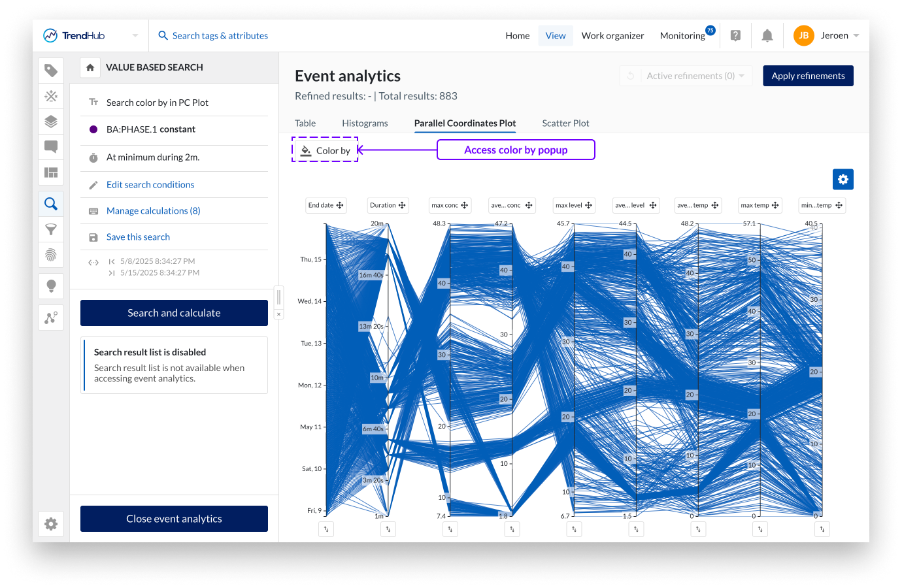Click the Edit search conditions link
The width and height of the screenshot is (902, 588).
click(x=150, y=185)
